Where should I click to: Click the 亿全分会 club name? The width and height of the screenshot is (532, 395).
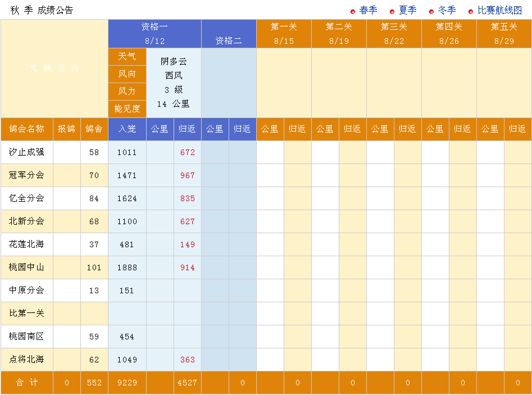click(x=26, y=198)
